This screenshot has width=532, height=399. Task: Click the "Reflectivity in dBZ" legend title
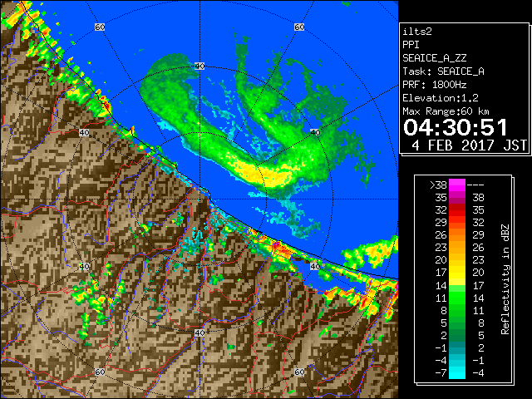[505, 279]
